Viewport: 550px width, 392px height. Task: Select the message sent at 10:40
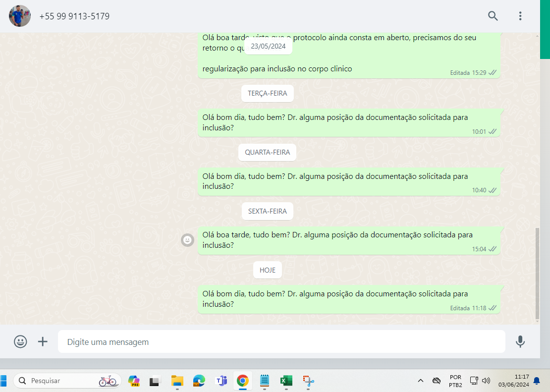(349, 182)
